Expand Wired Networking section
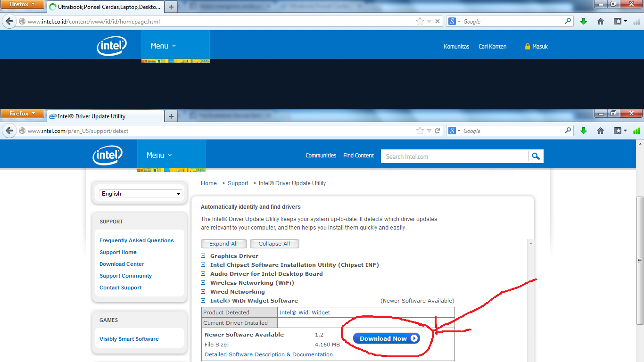The width and height of the screenshot is (644, 362). click(203, 292)
